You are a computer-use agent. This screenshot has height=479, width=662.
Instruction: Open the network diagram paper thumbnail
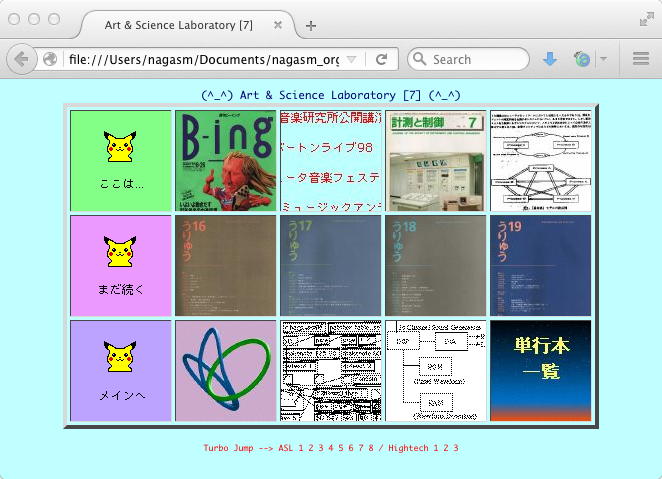click(540, 161)
